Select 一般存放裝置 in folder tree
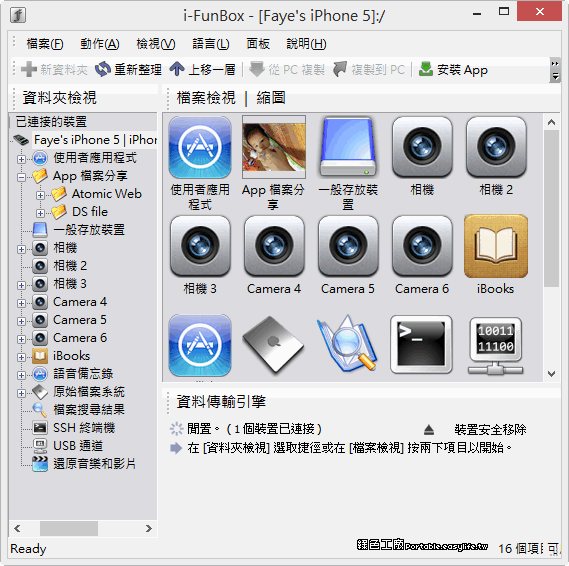569x566 pixels. (89, 230)
